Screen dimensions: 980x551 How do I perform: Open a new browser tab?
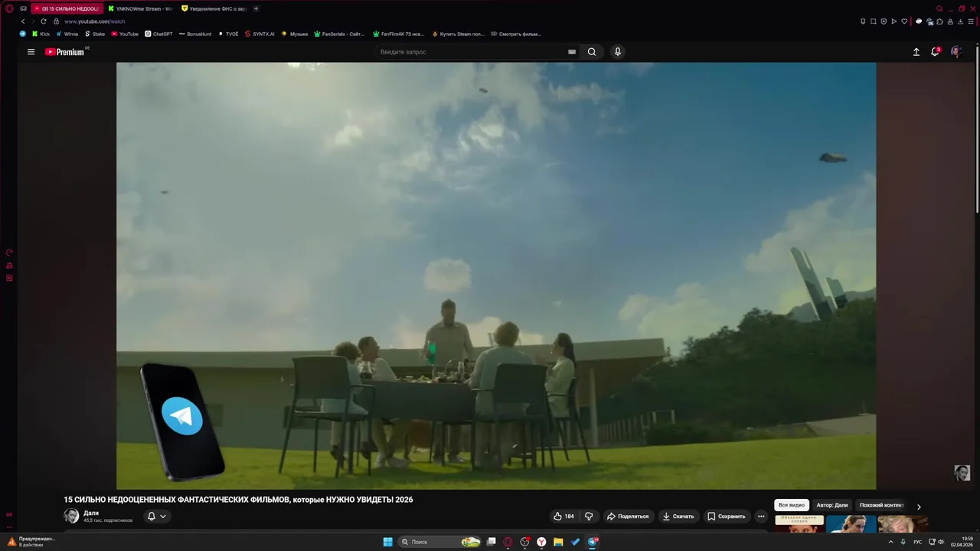256,8
